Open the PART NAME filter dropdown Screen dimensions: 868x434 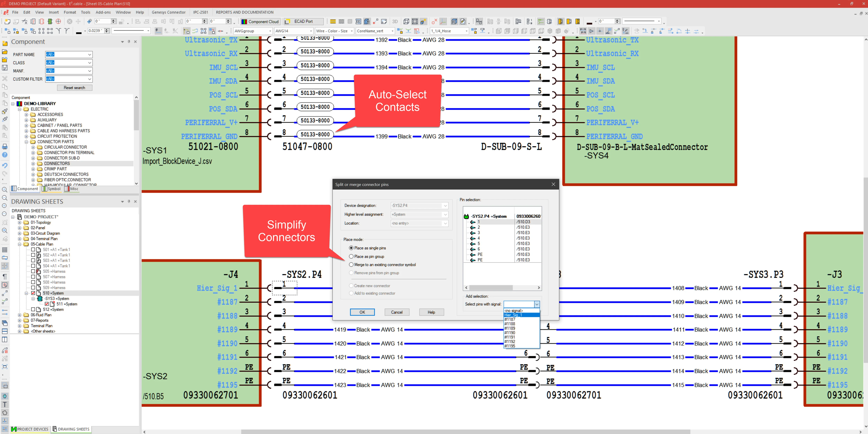coord(89,55)
